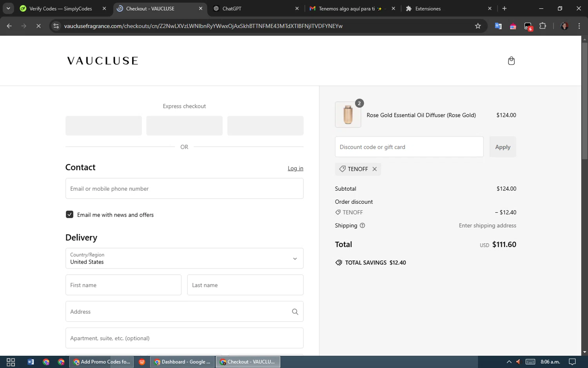Open the flag-colored extension icon in toolbar
Viewport: 588px width, 368px height.
tap(513, 26)
